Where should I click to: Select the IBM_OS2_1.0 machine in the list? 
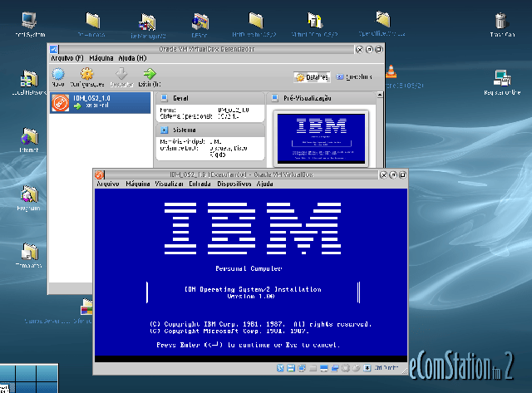coord(100,102)
